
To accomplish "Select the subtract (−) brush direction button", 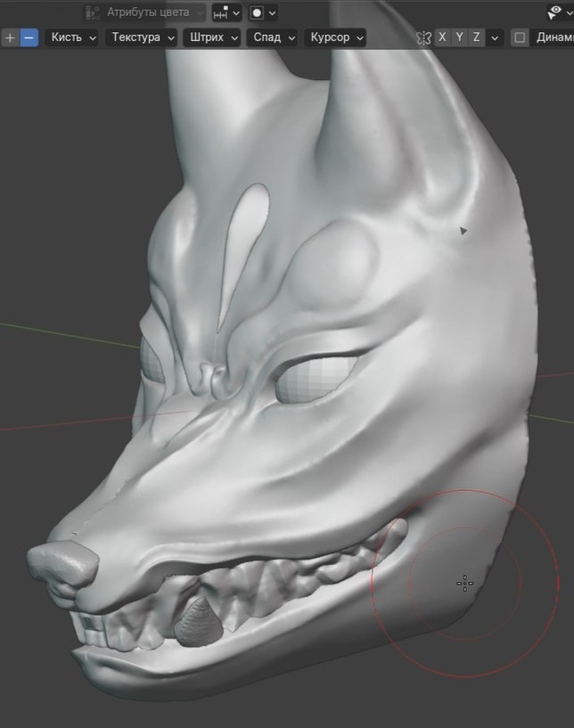I will tap(29, 37).
